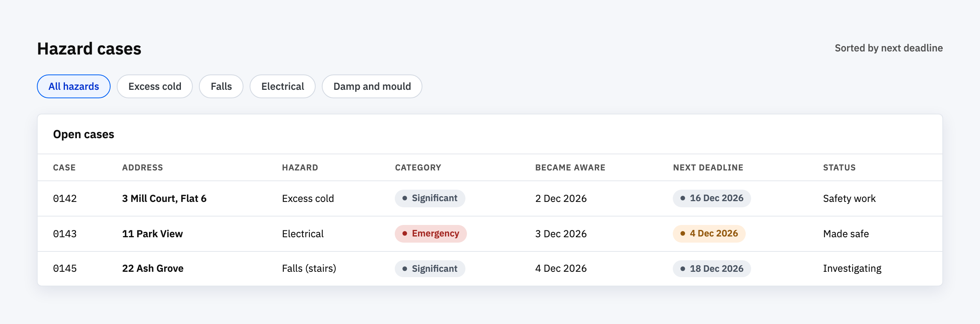Click the Falls (stairs) hazard cell
This screenshot has height=324, width=980.
tap(309, 268)
